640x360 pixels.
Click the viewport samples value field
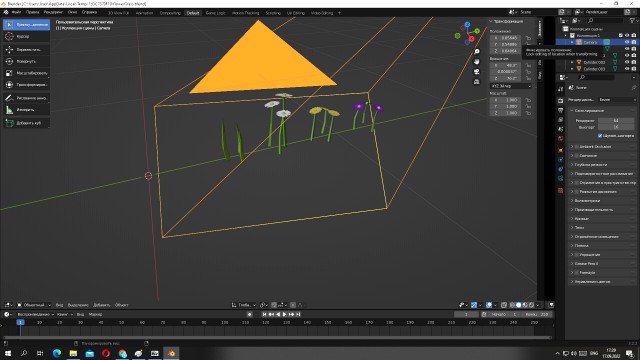(616, 127)
